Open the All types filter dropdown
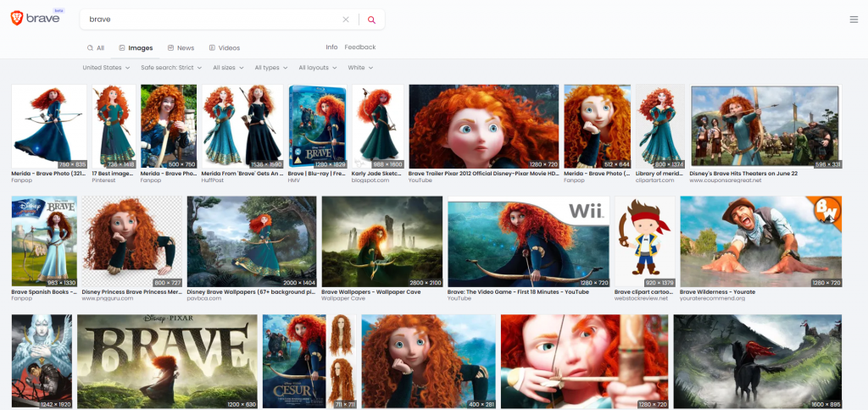 coord(271,68)
